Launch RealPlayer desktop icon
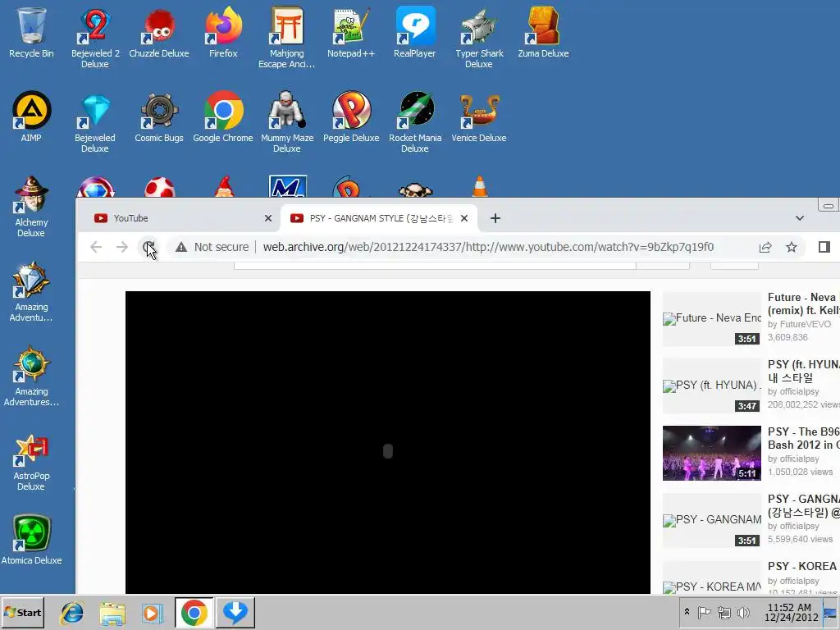The height and width of the screenshot is (630, 840). click(x=414, y=32)
